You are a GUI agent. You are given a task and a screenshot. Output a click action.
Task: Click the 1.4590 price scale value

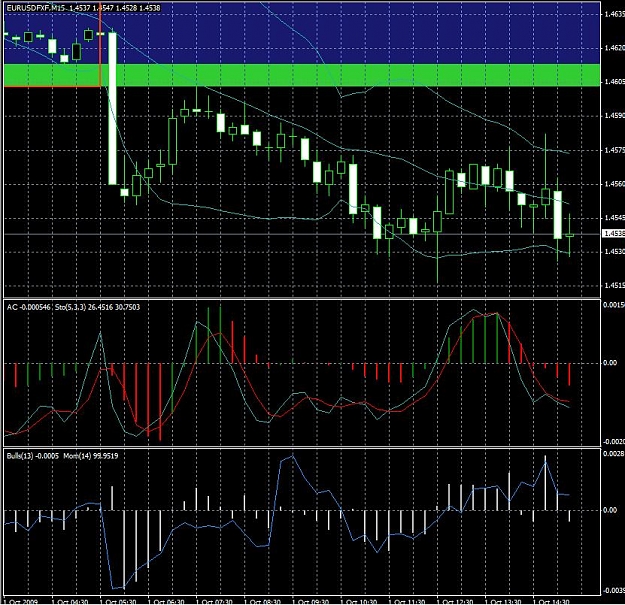tap(614, 116)
